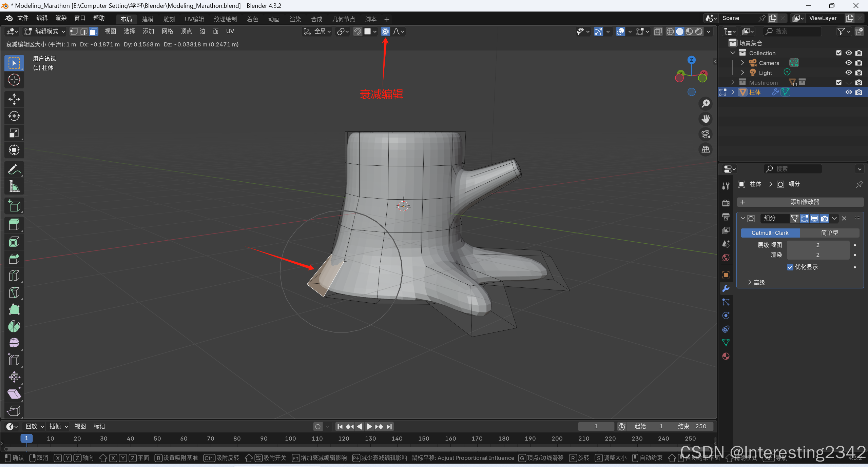Screen dimensions: 868x467
Task: Select the Rotate tool
Action: [x=14, y=116]
